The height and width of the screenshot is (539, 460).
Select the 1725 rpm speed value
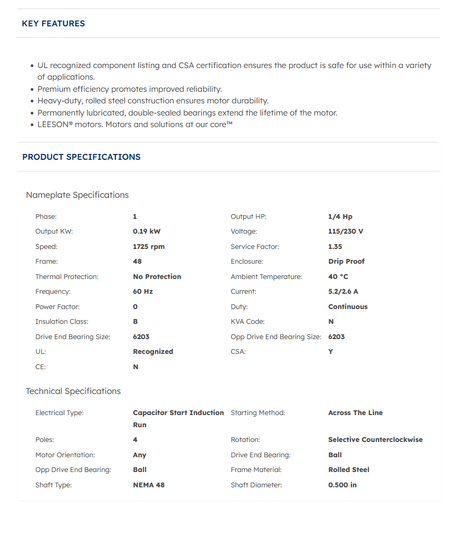tap(149, 246)
